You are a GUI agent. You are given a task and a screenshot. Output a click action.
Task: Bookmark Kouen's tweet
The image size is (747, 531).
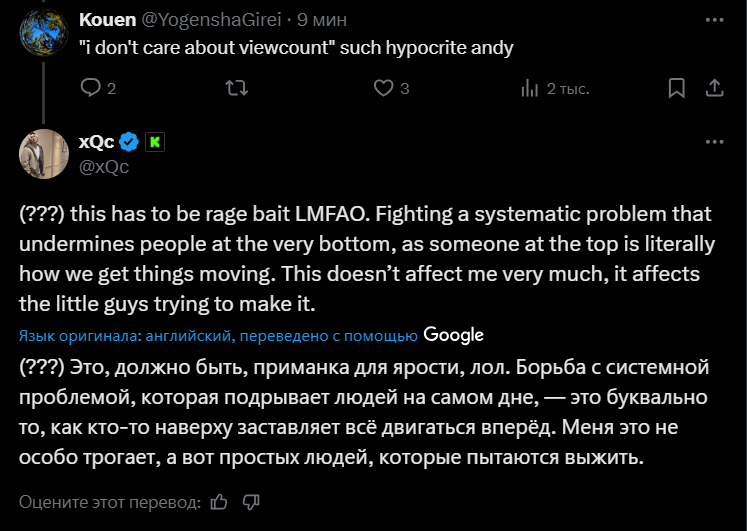click(x=677, y=89)
